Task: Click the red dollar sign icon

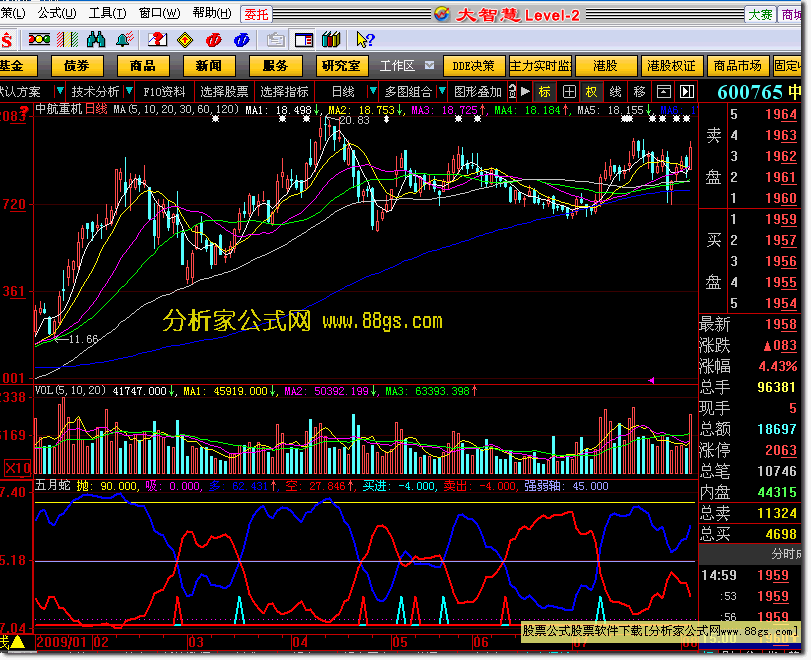Action: (x=7, y=40)
